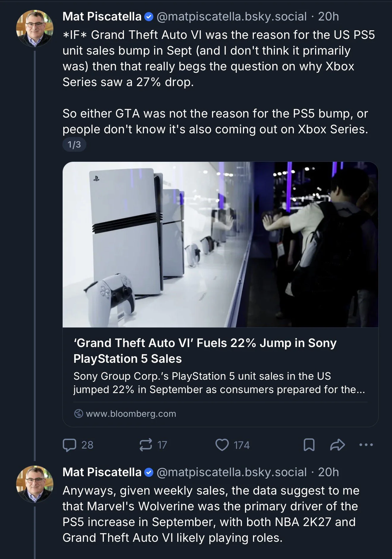Open @matpiscatella.bsky.social handle on first post
Image resolution: width=392 pixels, height=559 pixels.
tap(232, 17)
